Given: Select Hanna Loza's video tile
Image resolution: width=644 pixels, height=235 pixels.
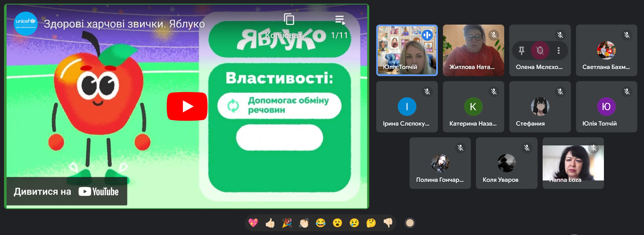Looking at the screenshot, I should 573,163.
